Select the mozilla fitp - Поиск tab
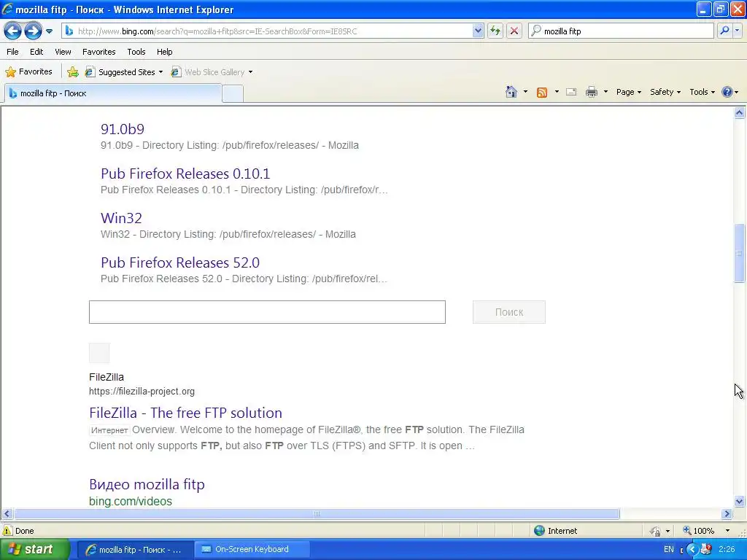The image size is (747, 560). pos(113,93)
